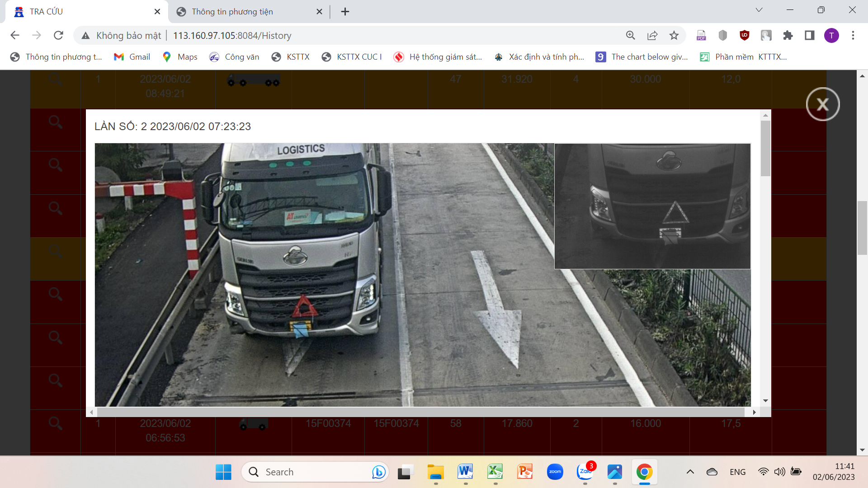The width and height of the screenshot is (868, 488).
Task: Open a new browser tab
Action: point(345,12)
